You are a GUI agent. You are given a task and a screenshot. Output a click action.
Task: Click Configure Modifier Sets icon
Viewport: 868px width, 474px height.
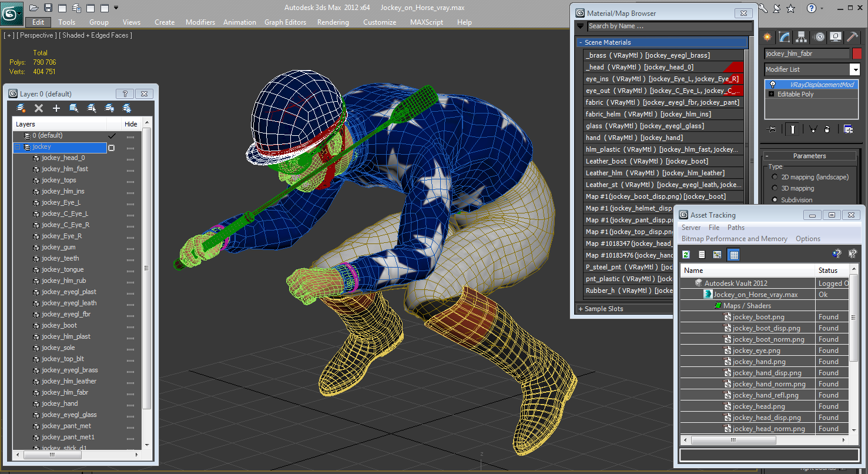click(x=848, y=129)
